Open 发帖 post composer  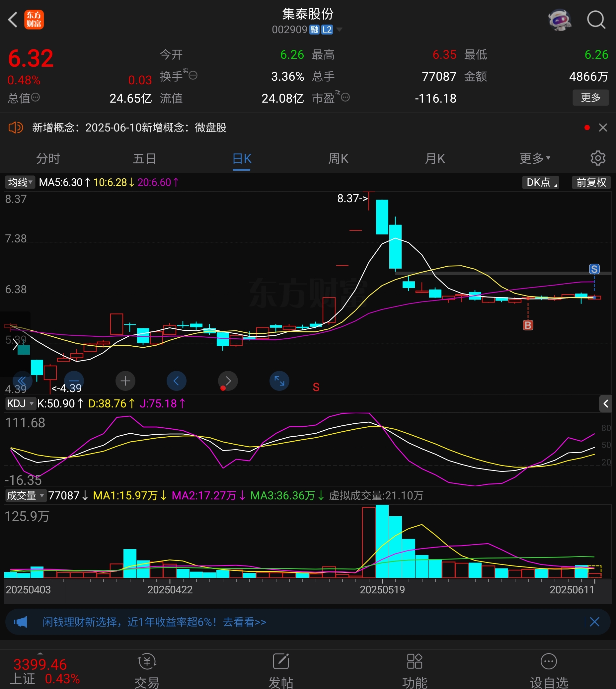[x=280, y=671]
